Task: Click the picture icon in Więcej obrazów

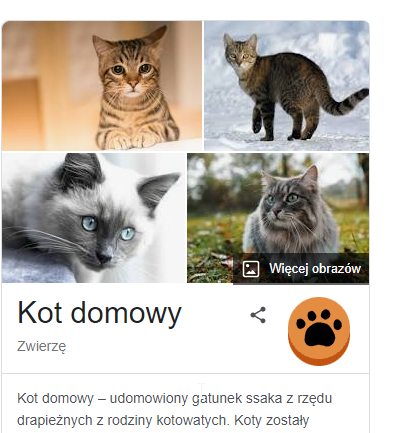Action: (x=251, y=269)
